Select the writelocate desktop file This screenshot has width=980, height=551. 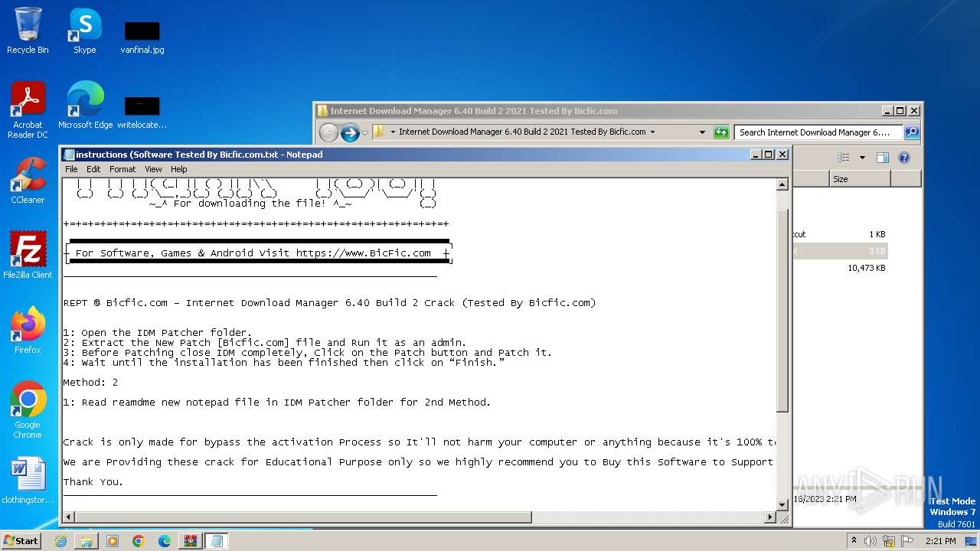142,112
